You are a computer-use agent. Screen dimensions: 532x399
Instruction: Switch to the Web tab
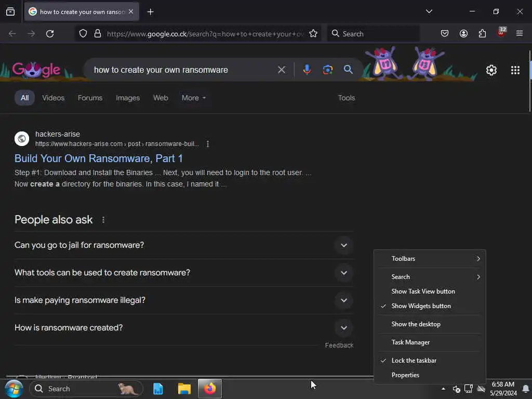[161, 98]
